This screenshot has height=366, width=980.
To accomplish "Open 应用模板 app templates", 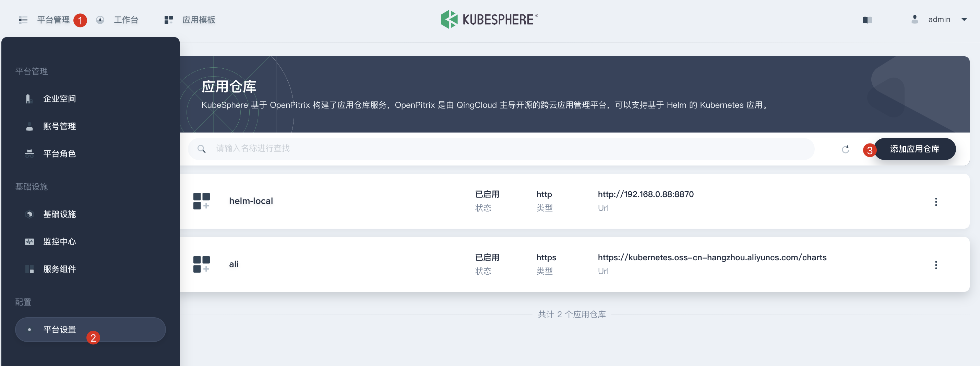I will pos(199,20).
